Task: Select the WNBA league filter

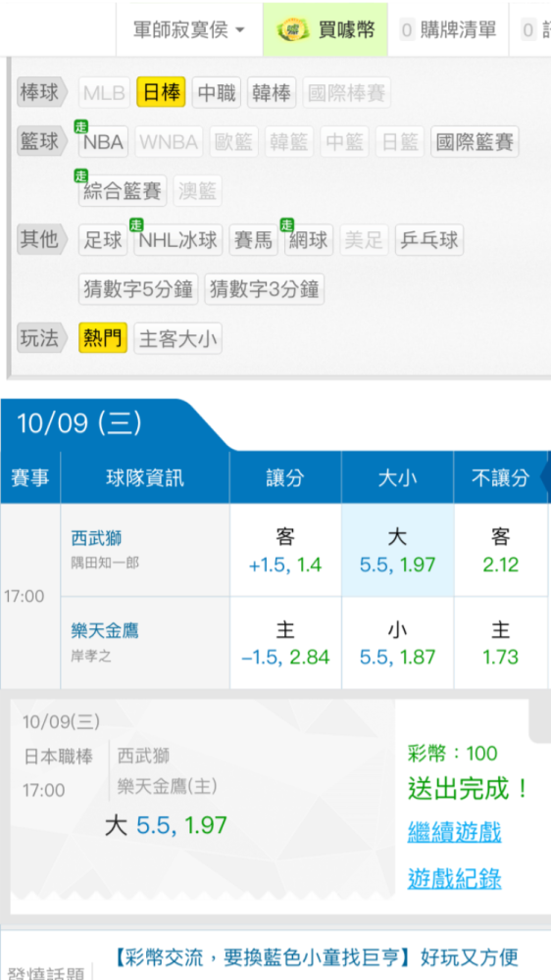Action: point(169,142)
